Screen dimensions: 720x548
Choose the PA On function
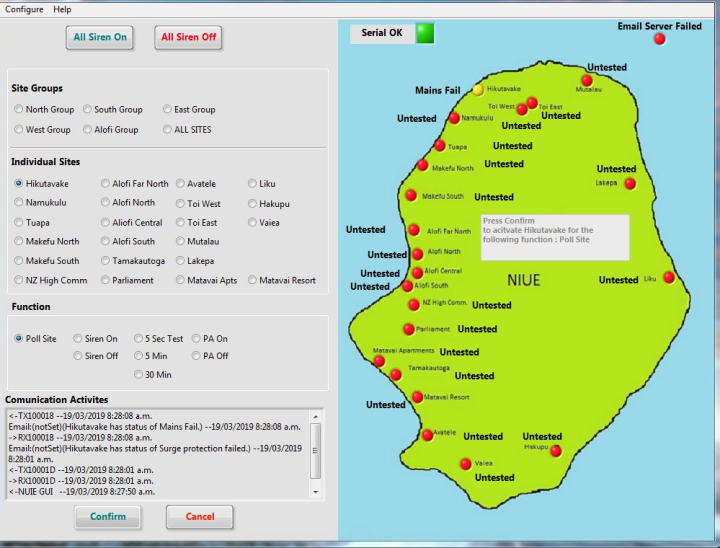(x=209, y=339)
